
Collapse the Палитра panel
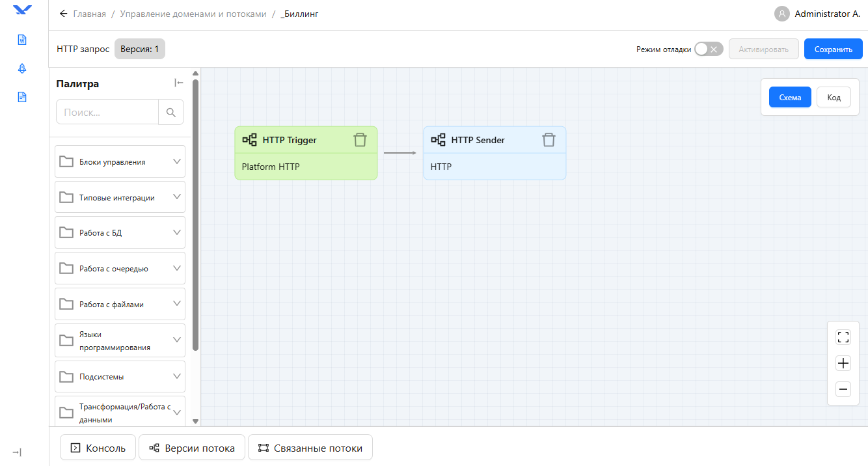point(179,83)
